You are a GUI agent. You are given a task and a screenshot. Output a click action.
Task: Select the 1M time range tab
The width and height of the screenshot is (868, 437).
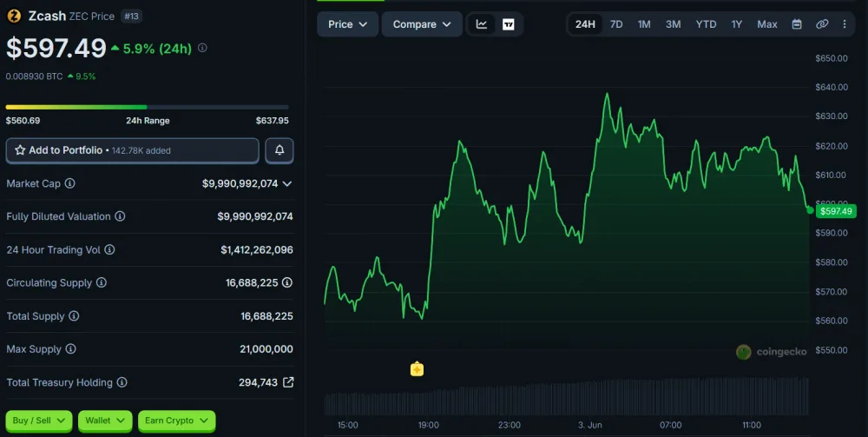pyautogui.click(x=644, y=24)
